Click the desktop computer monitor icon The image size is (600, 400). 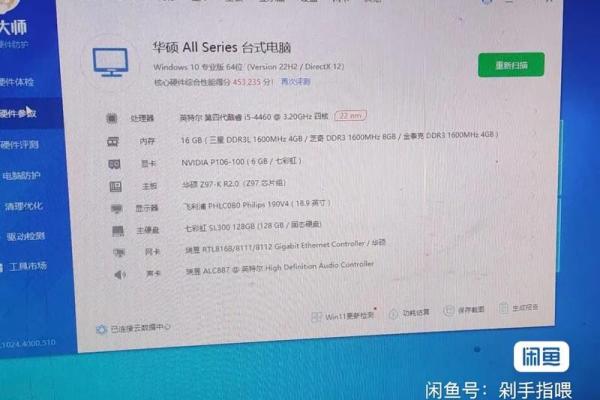tap(111, 62)
